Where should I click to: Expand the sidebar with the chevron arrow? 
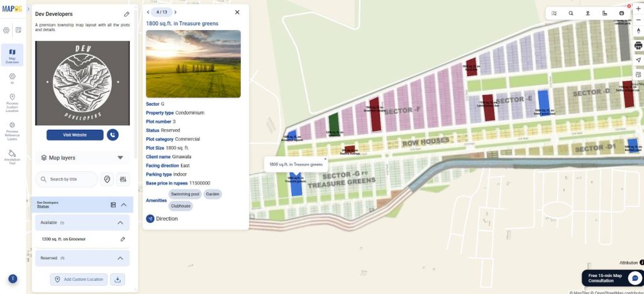(28, 9)
